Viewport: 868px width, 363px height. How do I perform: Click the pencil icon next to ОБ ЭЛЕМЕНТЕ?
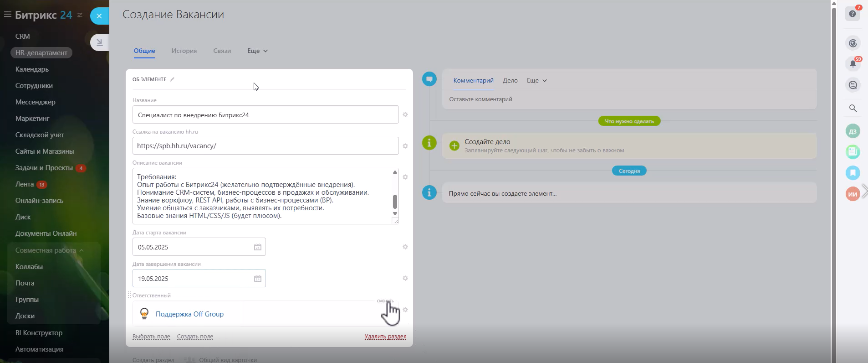coord(172,79)
